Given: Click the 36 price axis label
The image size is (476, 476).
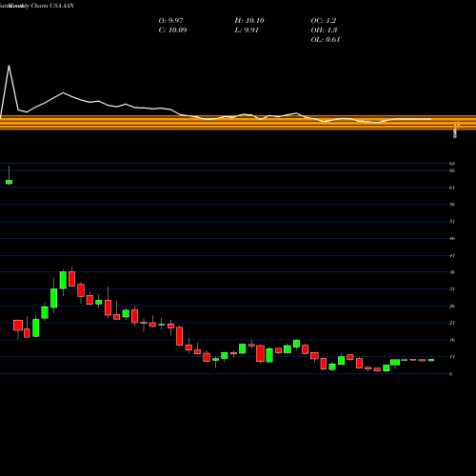Looking at the screenshot, I should pyautogui.click(x=452, y=272).
